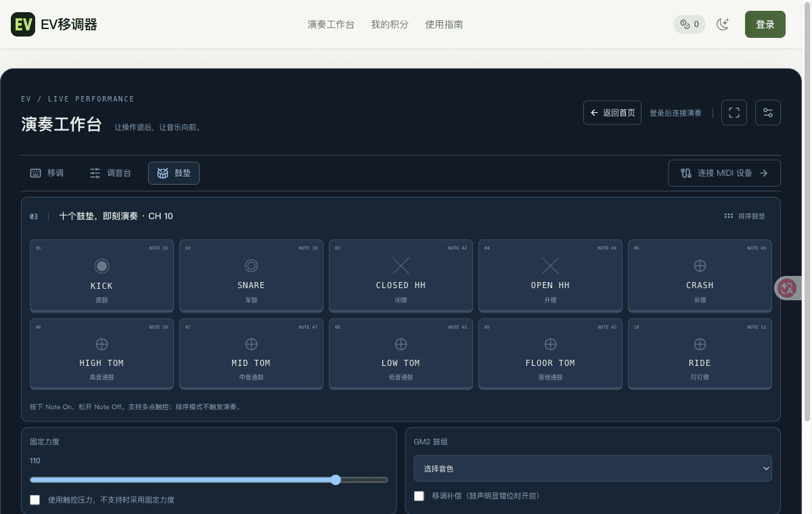
Task: Toggle dark mode moon icon
Action: tap(723, 24)
